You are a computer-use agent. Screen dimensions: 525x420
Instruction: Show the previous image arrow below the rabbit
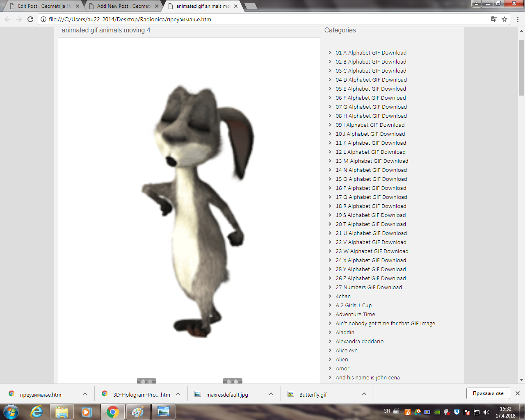(x=146, y=381)
